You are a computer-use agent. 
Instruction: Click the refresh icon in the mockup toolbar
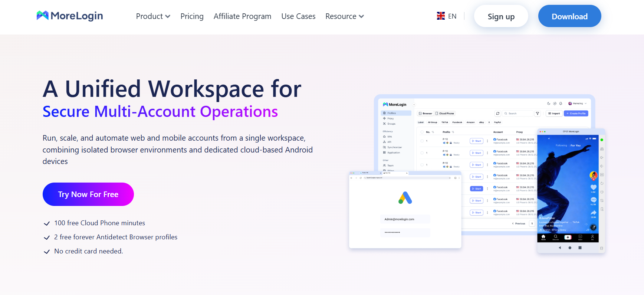tap(498, 114)
